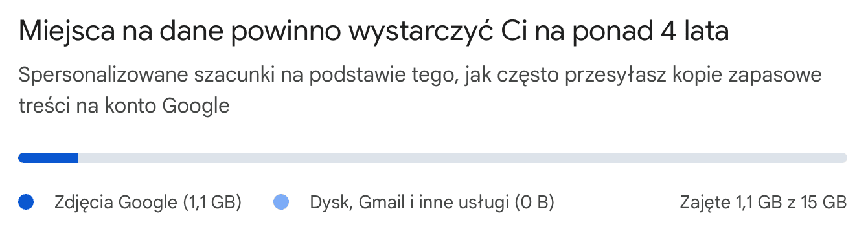Viewport: 868px width, 242px height.
Task: Click the Spersonalizowane szacunki description text
Action: click(420, 90)
